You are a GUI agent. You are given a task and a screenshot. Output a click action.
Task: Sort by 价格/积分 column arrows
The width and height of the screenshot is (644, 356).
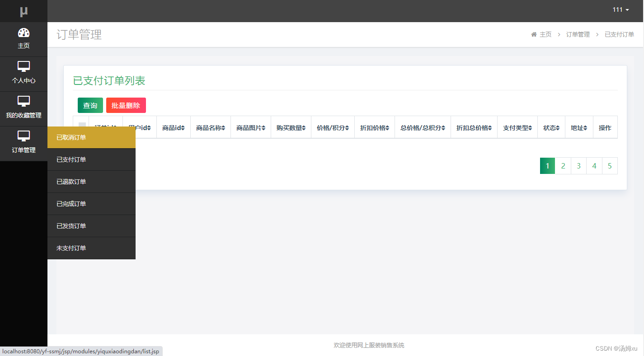coord(347,128)
